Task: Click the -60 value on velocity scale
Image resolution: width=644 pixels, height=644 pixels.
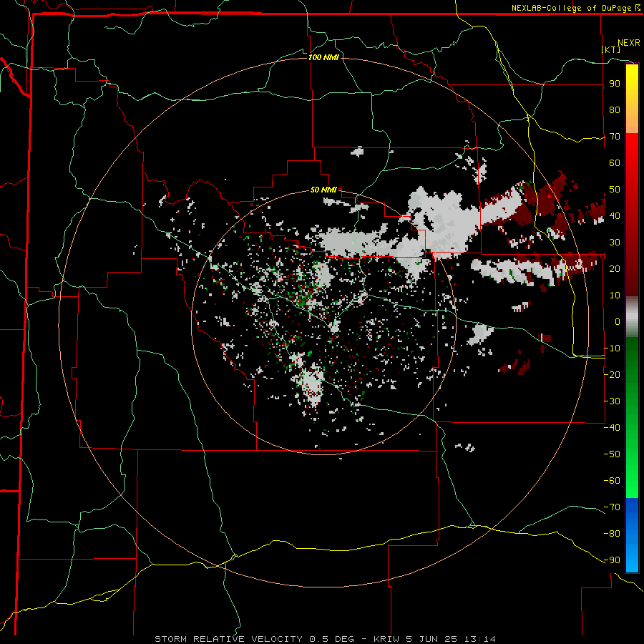Action: tap(612, 481)
